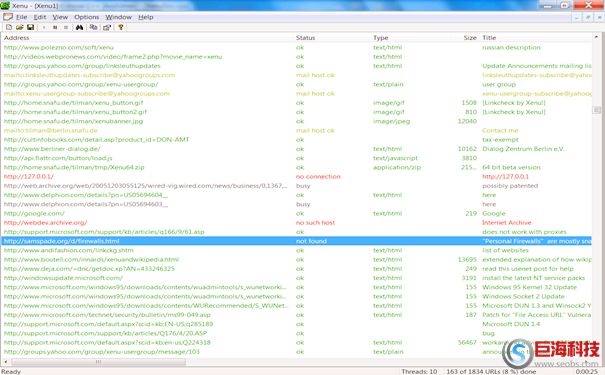The image size is (605, 375).
Task: Pause link checking with the pause icon
Action: (x=55, y=27)
